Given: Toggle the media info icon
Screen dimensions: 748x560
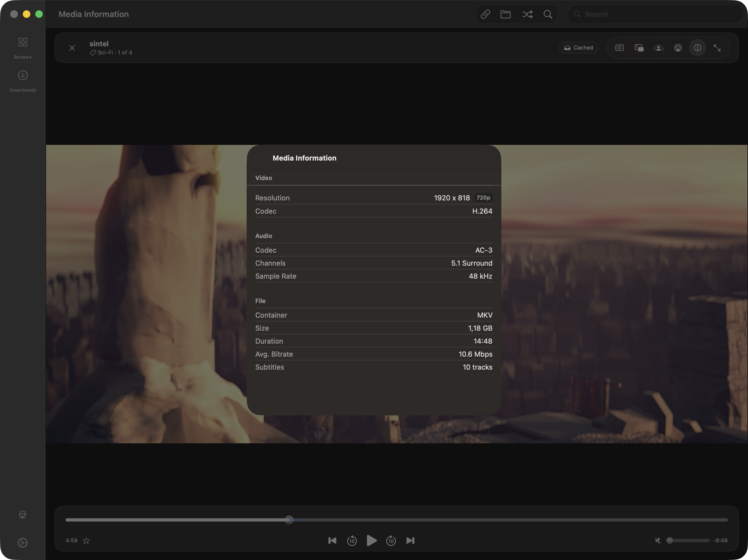Looking at the screenshot, I should coord(697,48).
